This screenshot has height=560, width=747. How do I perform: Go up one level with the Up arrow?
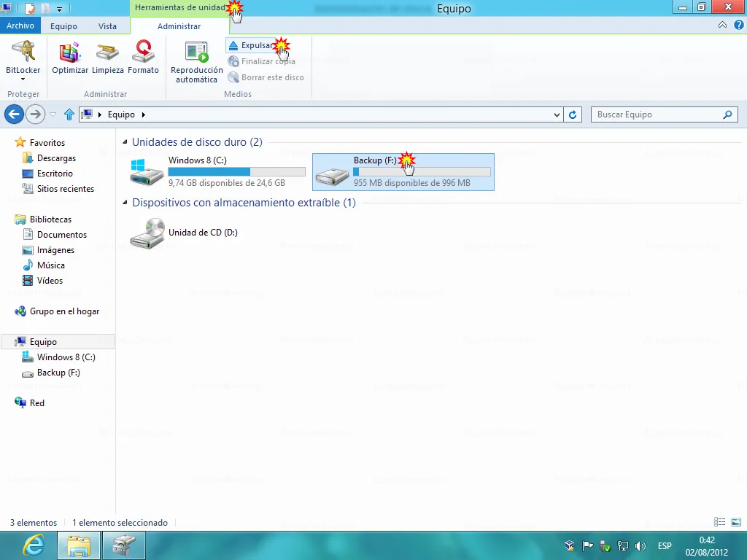[69, 114]
